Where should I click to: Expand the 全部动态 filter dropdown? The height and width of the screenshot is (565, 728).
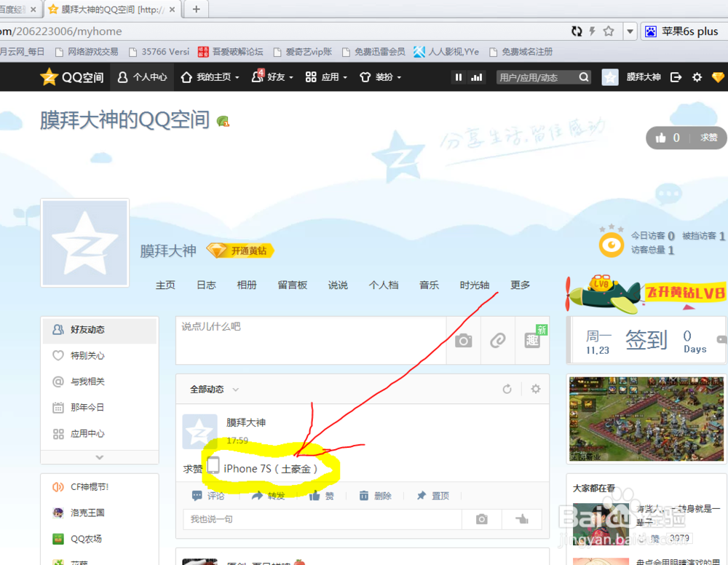click(x=214, y=390)
